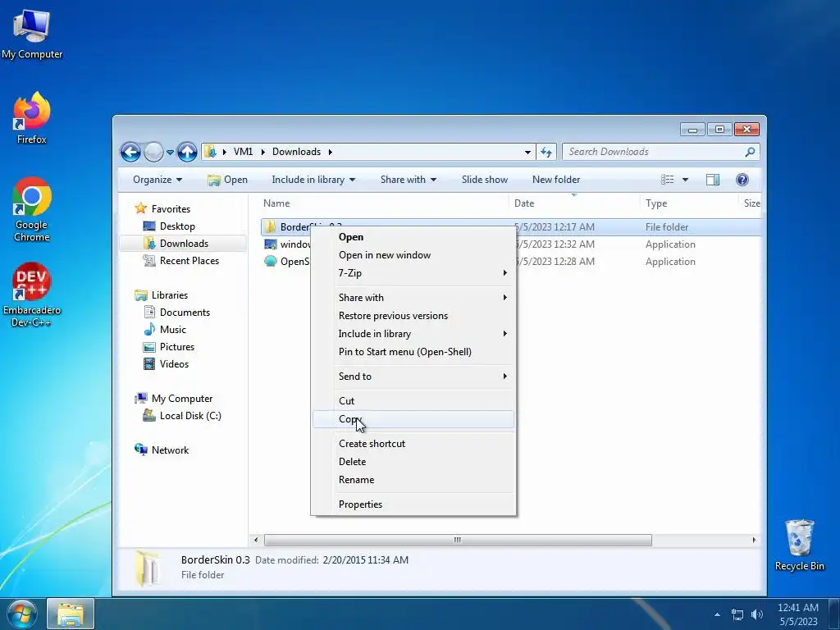Open the network tray icon
840x630 pixels.
click(x=737, y=614)
